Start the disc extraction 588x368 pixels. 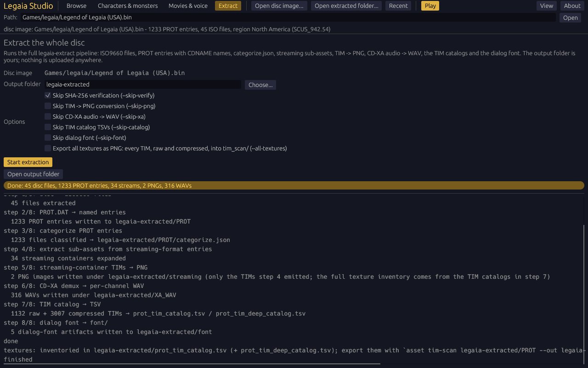(x=28, y=162)
